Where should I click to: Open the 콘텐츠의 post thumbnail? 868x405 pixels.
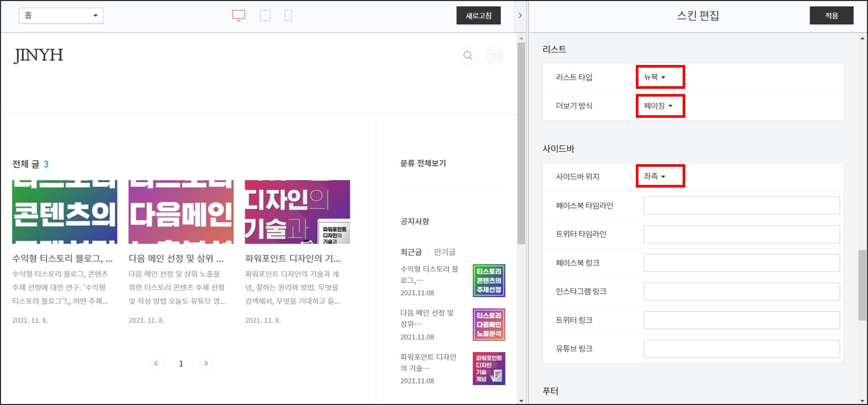coord(65,212)
